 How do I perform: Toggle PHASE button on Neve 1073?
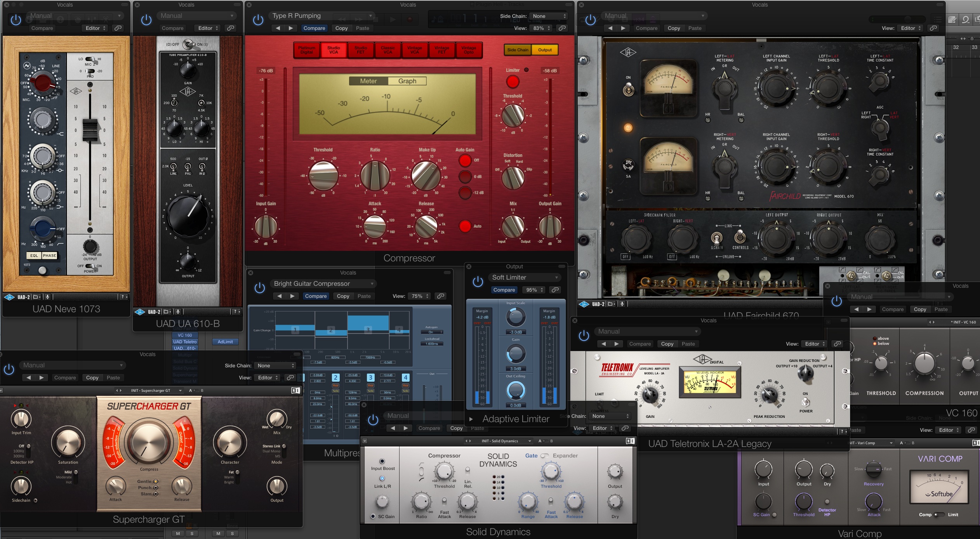pos(49,256)
